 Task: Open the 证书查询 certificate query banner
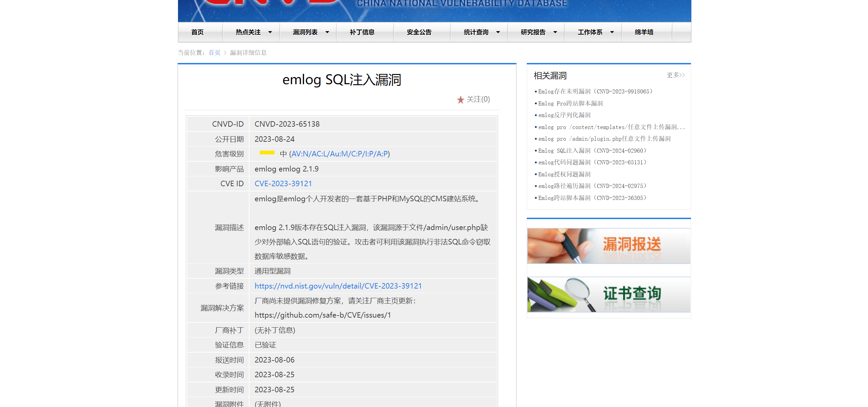pyautogui.click(x=608, y=294)
